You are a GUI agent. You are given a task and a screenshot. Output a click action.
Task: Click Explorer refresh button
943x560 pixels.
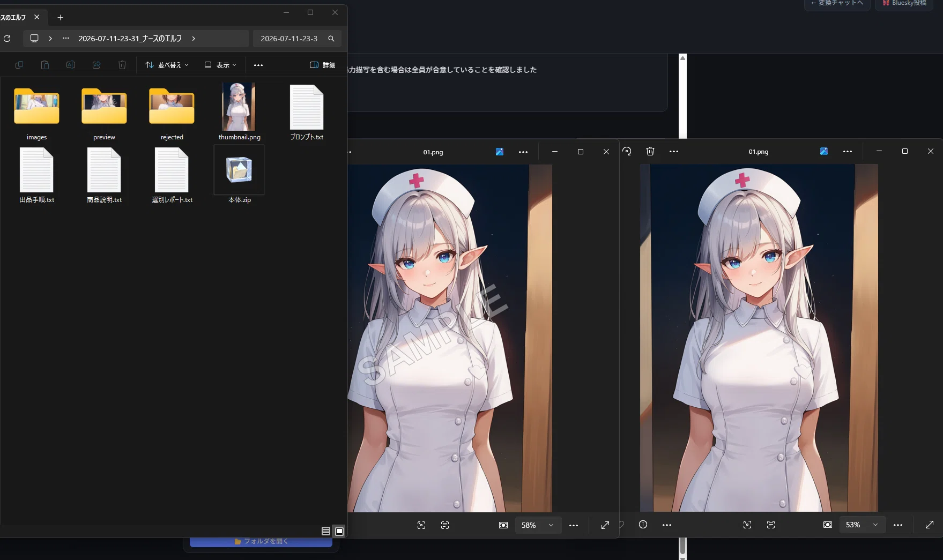click(x=7, y=39)
